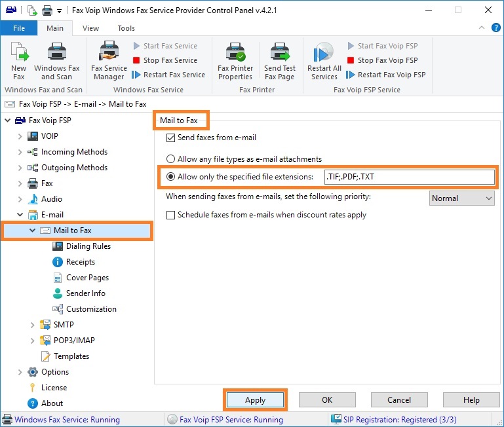Open quick access toolbar customize arrow
The height and width of the screenshot is (427, 504).
[59, 11]
